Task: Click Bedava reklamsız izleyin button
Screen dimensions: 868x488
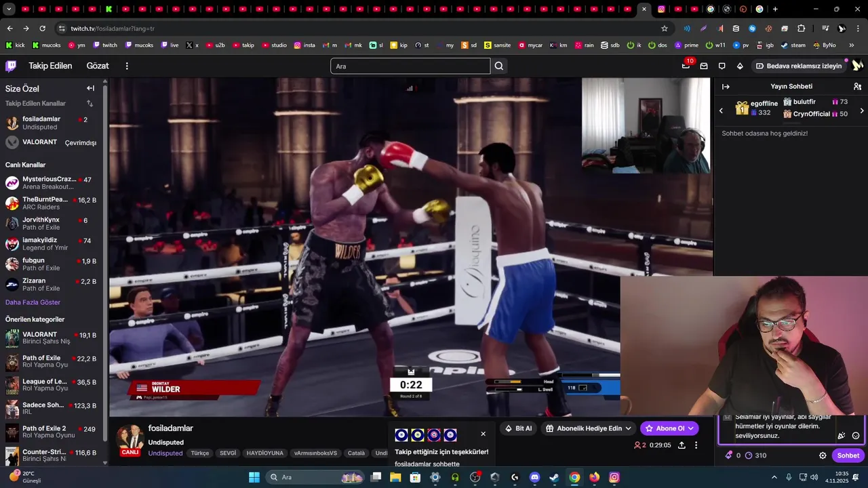Action: 799,66
